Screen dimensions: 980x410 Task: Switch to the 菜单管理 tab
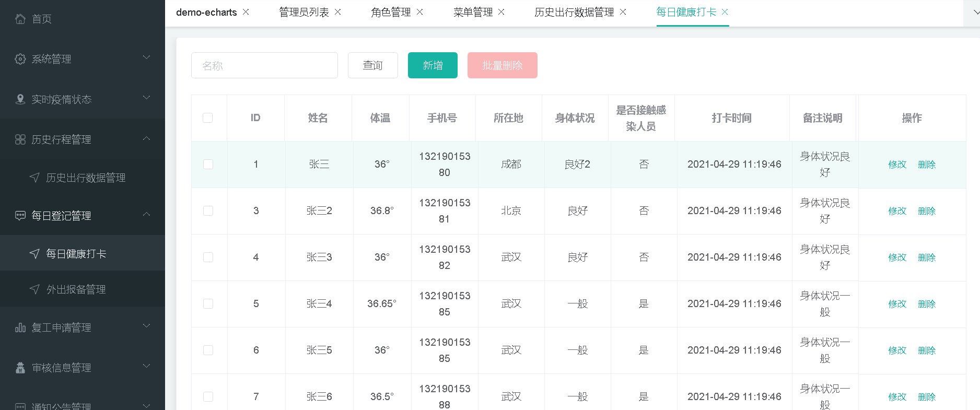coord(473,12)
